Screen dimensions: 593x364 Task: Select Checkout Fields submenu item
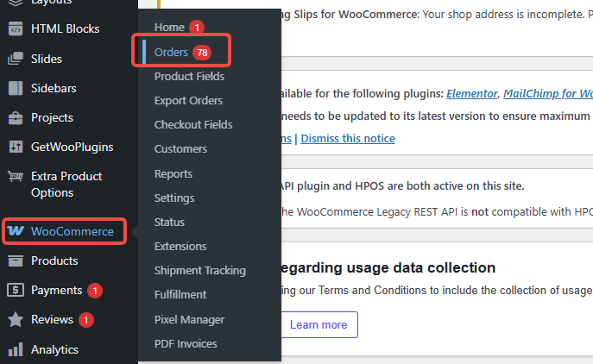(192, 124)
